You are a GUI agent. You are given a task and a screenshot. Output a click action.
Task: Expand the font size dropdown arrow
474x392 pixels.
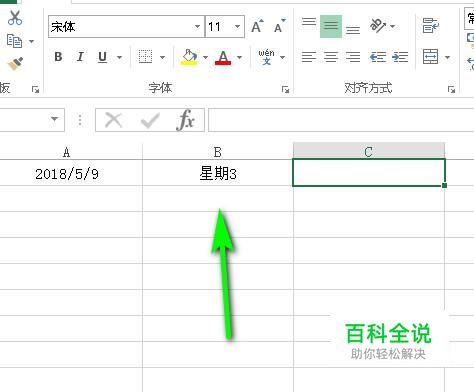point(238,26)
